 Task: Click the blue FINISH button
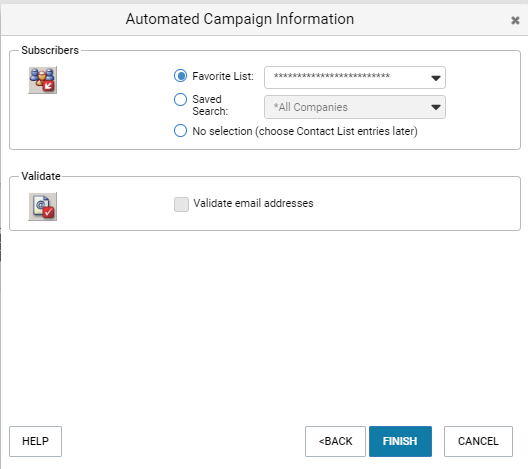[x=400, y=441]
